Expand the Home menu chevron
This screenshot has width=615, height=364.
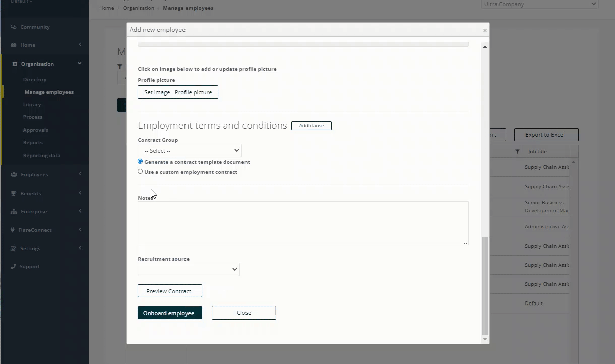pyautogui.click(x=80, y=45)
